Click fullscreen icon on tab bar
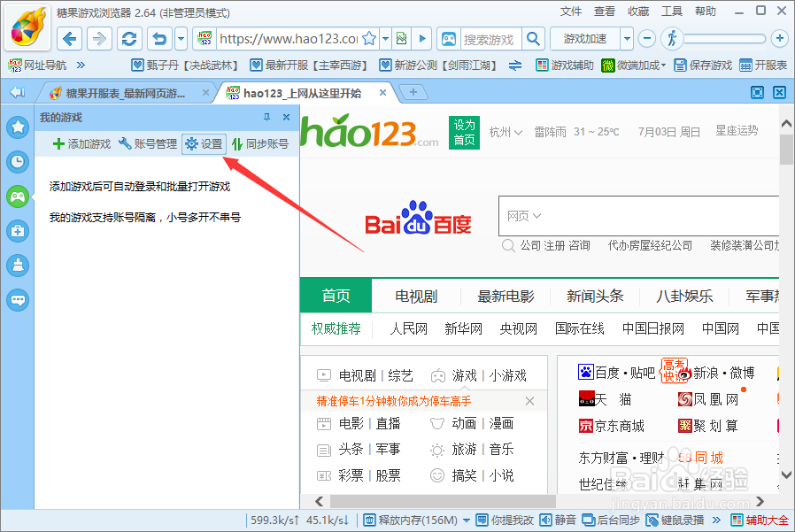 [757, 92]
